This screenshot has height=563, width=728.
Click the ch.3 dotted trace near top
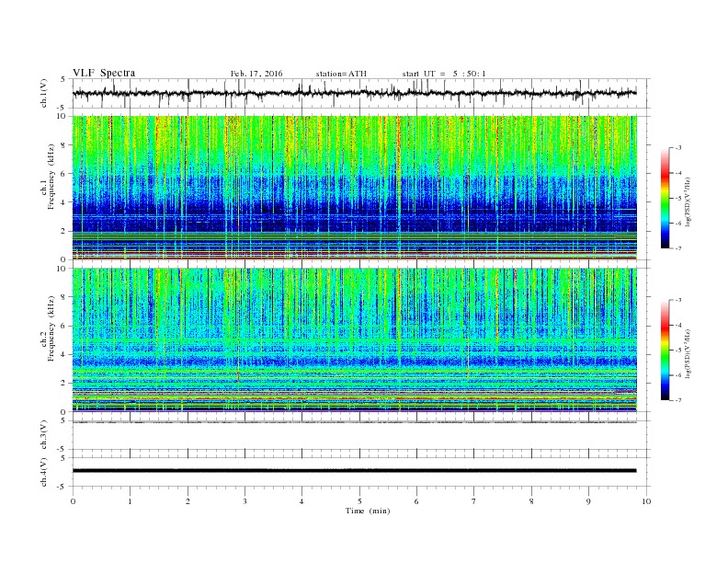[354, 423]
